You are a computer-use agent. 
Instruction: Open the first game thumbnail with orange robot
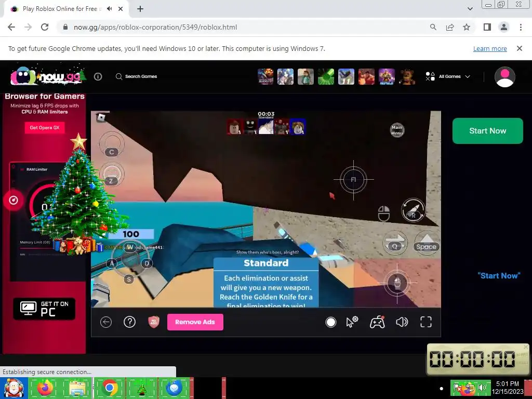coord(265,76)
